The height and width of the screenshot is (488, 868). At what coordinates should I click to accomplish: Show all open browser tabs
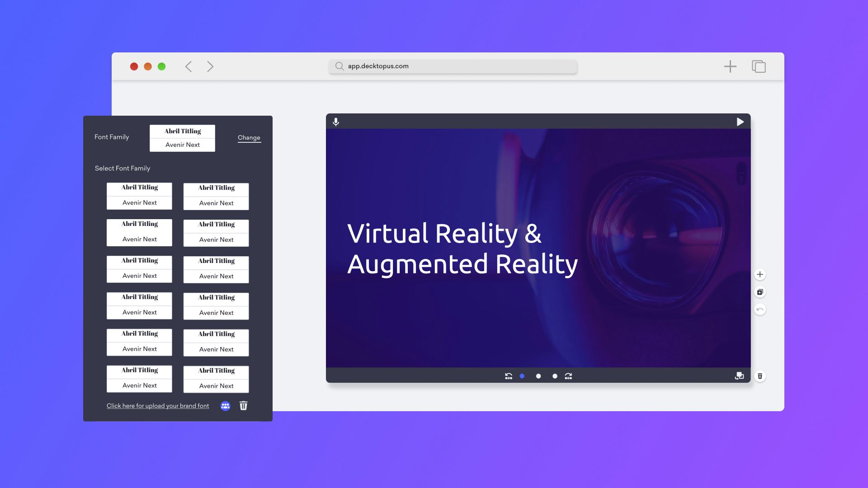759,66
